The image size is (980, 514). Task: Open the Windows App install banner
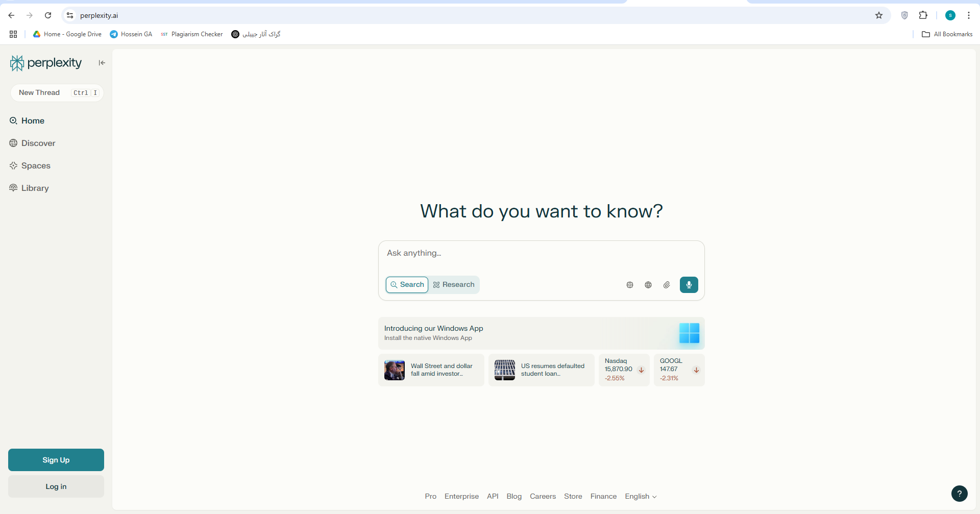tap(541, 333)
